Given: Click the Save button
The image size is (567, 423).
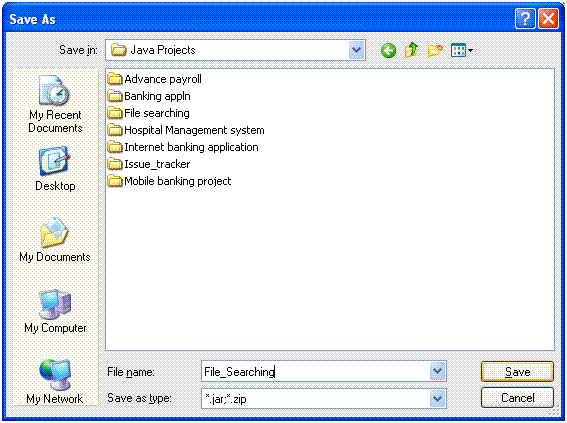Looking at the screenshot, I should [x=517, y=372].
